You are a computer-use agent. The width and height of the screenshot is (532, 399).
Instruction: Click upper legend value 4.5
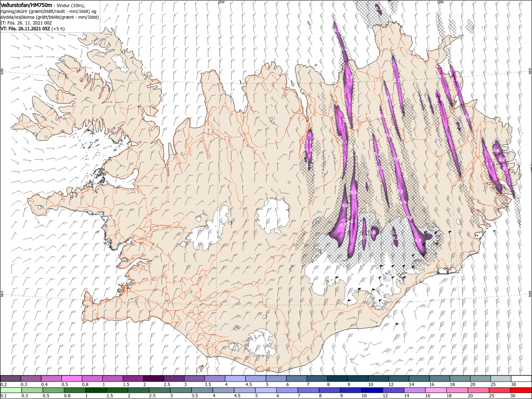tap(248, 384)
